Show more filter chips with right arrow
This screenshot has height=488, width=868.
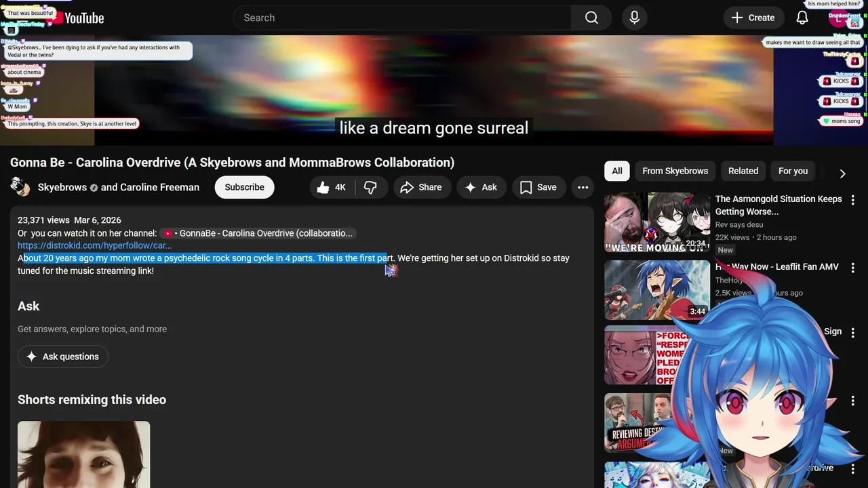(x=842, y=174)
